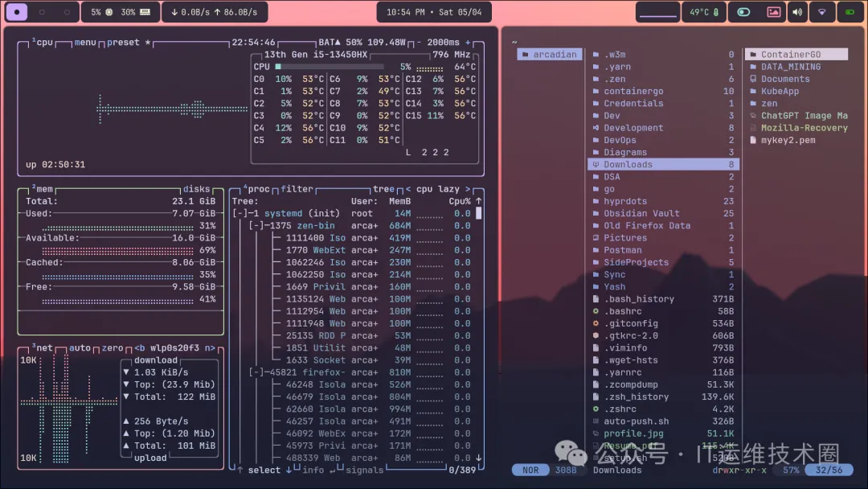Collapse the firefox process subtree
The height and width of the screenshot is (489, 868).
[256, 372]
